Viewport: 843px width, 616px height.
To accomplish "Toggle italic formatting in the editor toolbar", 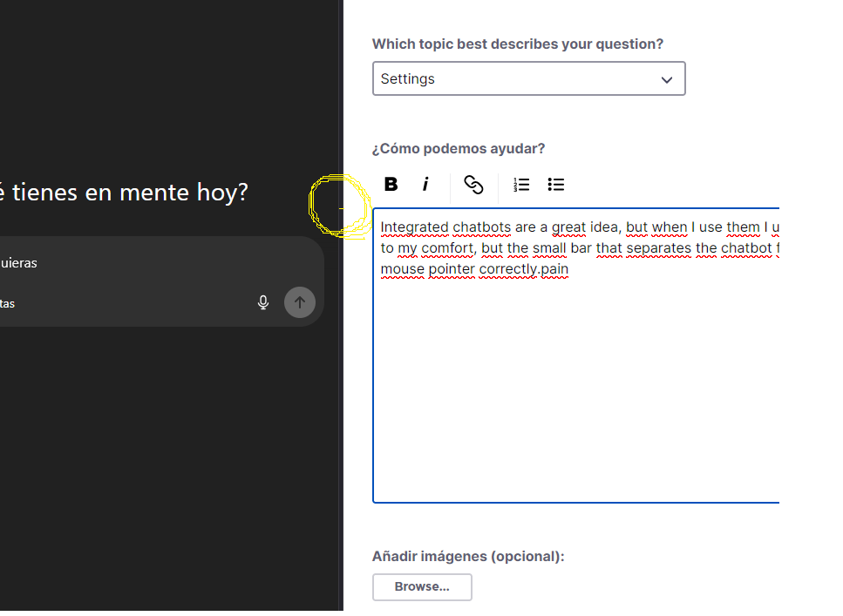I will (425, 184).
